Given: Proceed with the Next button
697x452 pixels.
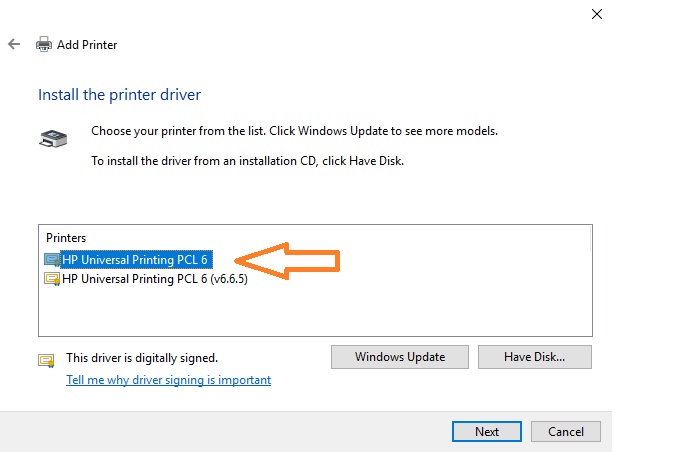Looking at the screenshot, I should tap(487, 432).
